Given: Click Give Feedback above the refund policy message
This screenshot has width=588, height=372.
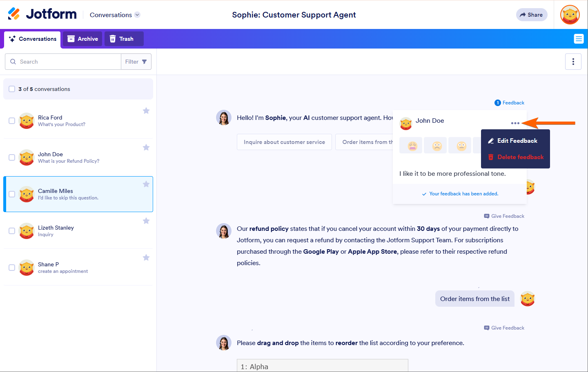Looking at the screenshot, I should click(504, 216).
